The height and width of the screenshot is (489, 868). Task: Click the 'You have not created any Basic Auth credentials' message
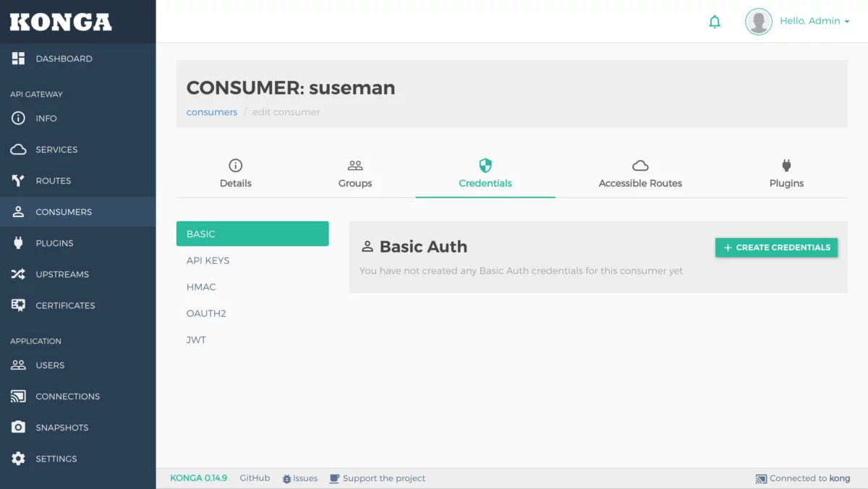522,271
